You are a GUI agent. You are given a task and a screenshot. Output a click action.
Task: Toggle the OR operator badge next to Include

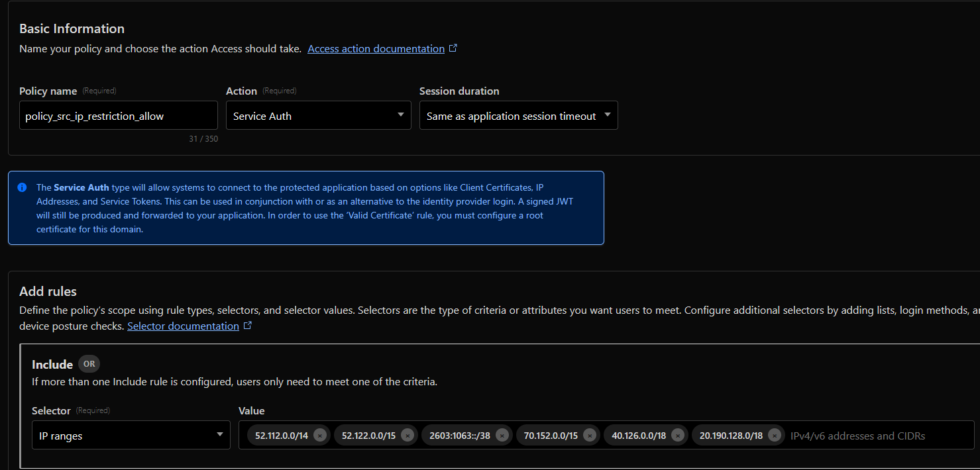point(89,363)
